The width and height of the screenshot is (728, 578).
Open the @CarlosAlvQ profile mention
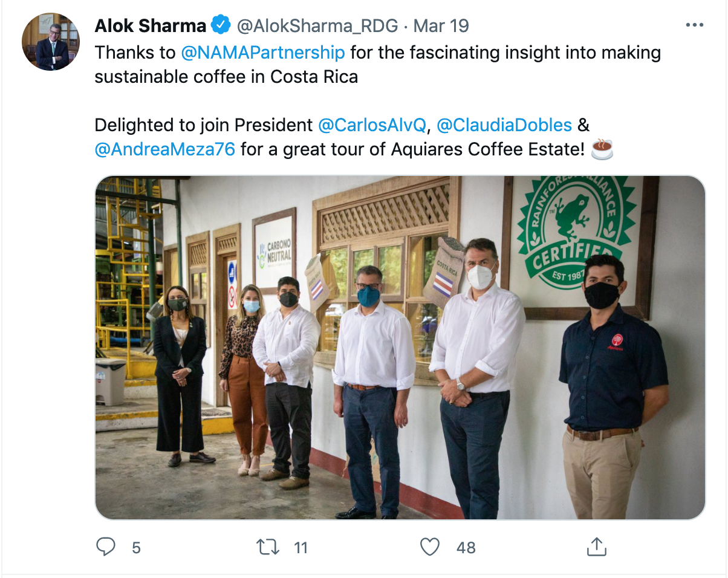[372, 125]
